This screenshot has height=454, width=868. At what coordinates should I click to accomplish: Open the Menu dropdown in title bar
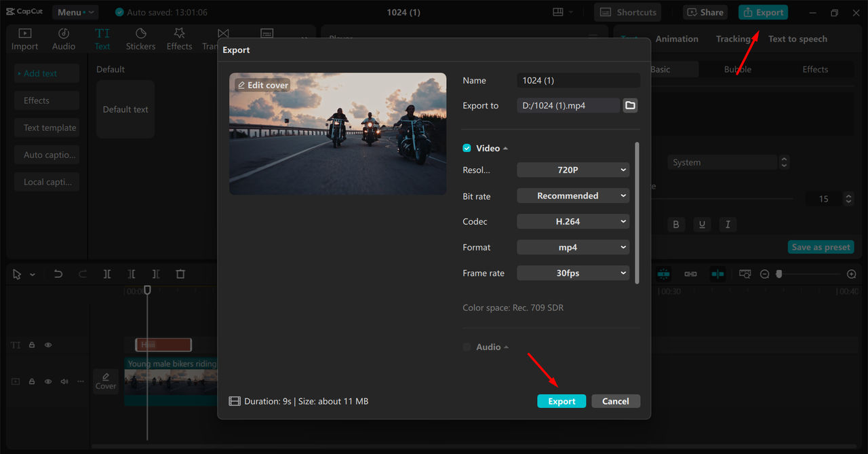[x=75, y=12]
